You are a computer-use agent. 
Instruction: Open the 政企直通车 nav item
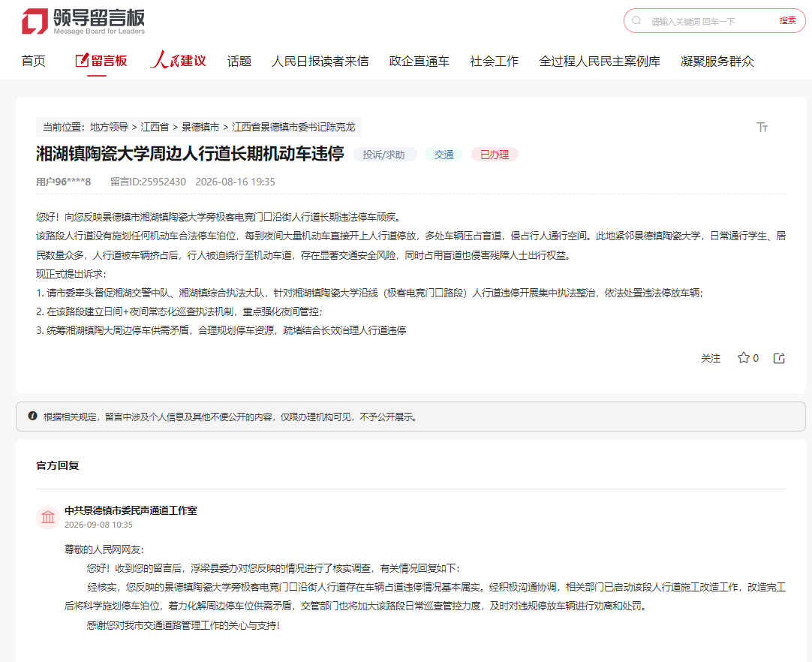[420, 61]
